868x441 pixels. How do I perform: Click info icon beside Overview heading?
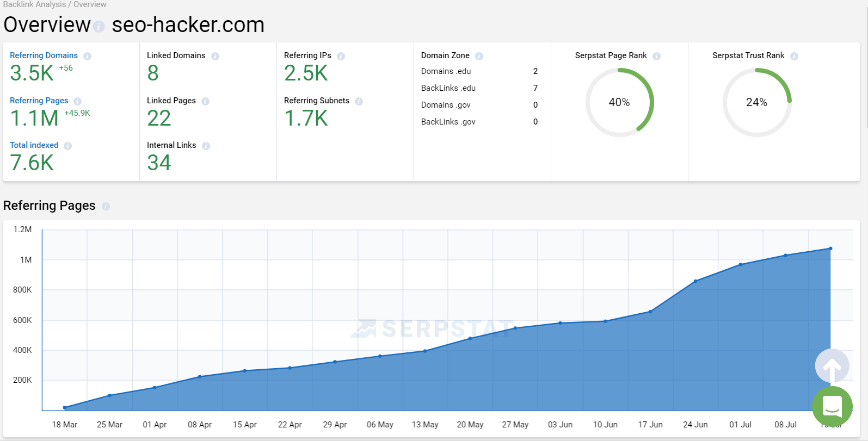tap(99, 26)
